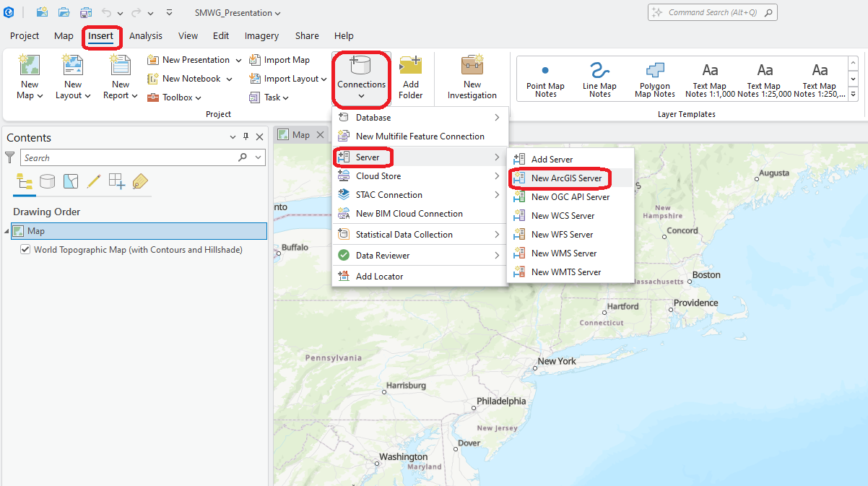The height and width of the screenshot is (486, 868).
Task: Switch to the Imagery ribbon tab
Action: tap(261, 36)
